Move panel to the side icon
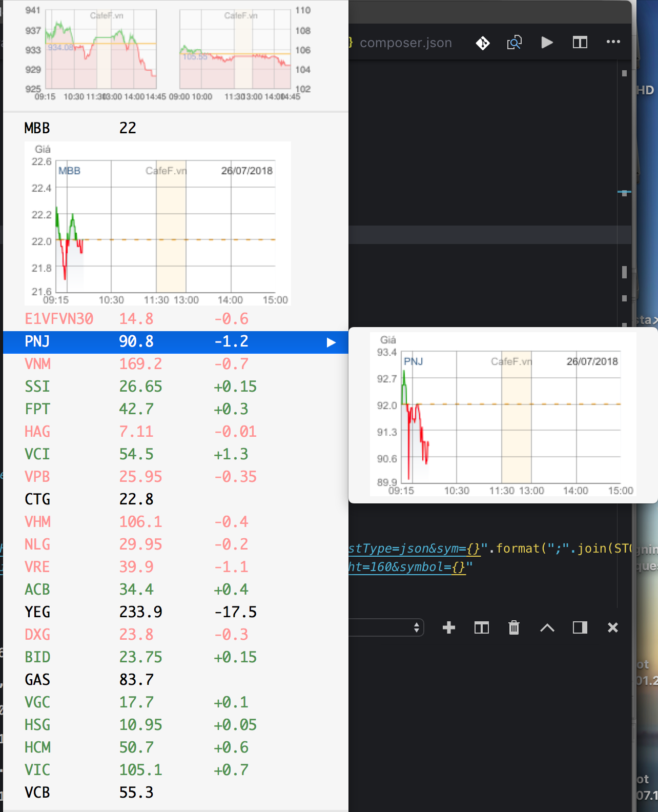 tap(580, 627)
